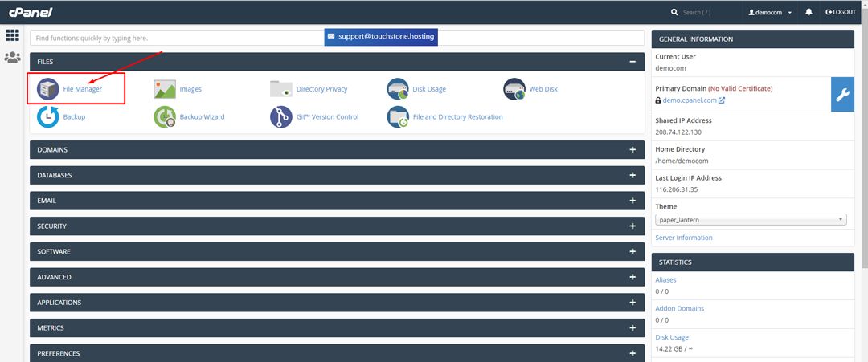Click the Directory Privacy text link
868x362 pixels.
(322, 89)
